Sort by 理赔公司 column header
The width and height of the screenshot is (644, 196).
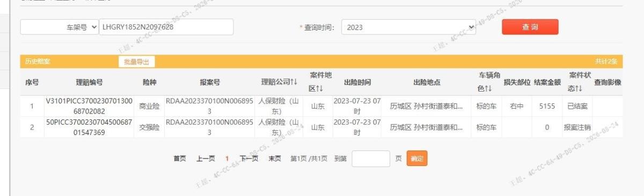click(x=279, y=82)
